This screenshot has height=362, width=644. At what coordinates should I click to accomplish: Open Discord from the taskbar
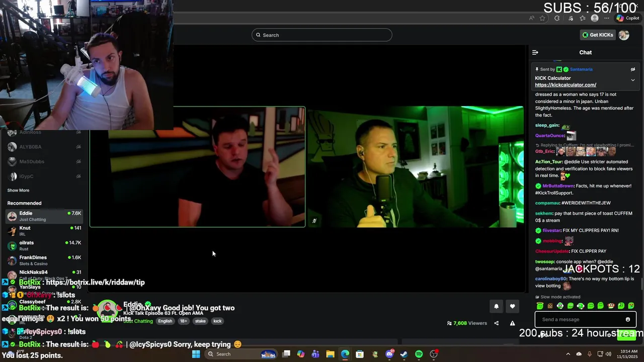(389, 354)
